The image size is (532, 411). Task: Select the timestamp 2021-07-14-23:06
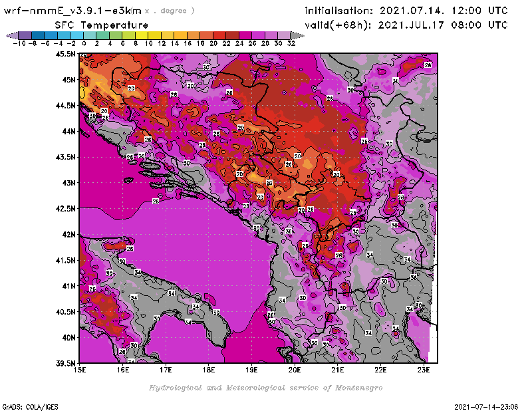pyautogui.click(x=486, y=407)
